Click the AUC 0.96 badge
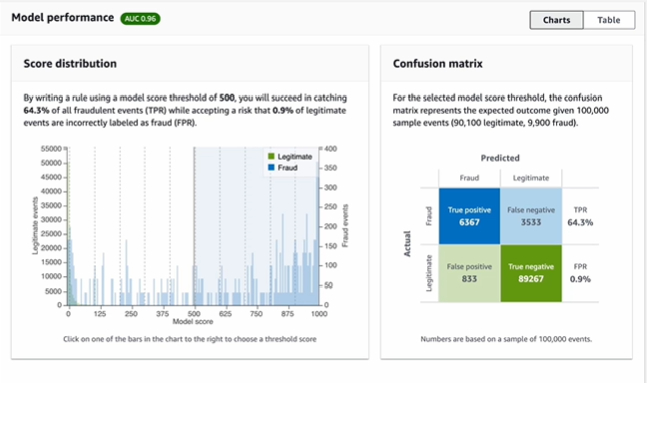Screen dimensions: 647x425 click(140, 19)
